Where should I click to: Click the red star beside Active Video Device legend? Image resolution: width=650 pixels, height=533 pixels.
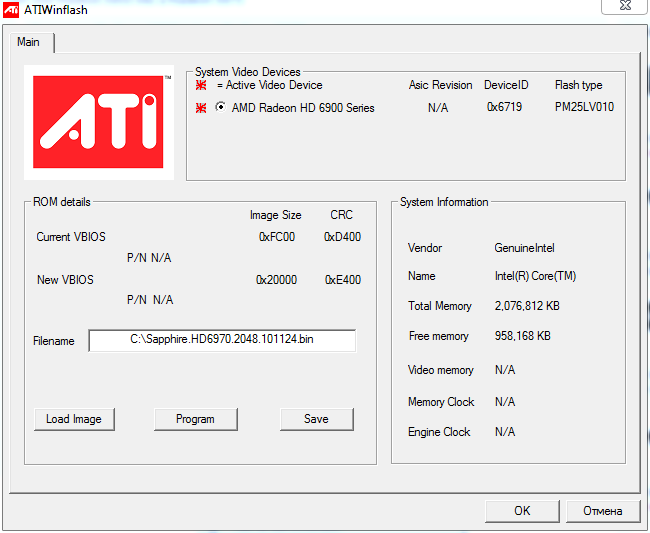(x=201, y=85)
